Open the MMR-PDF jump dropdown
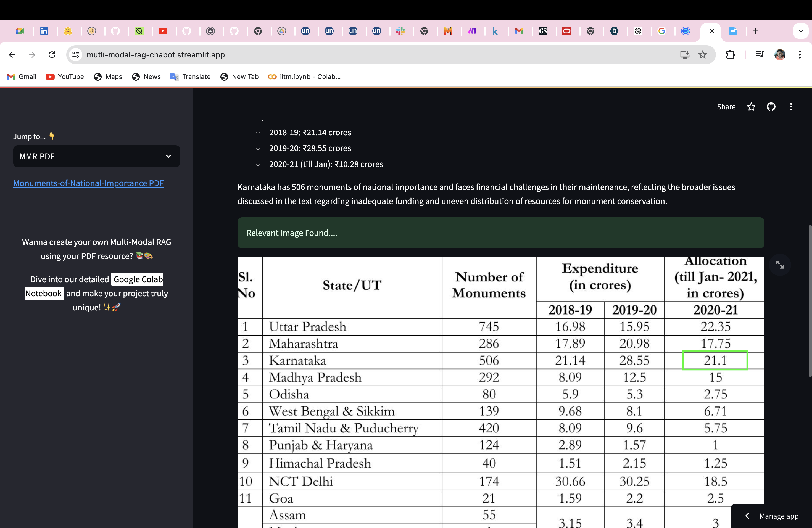 (x=97, y=156)
